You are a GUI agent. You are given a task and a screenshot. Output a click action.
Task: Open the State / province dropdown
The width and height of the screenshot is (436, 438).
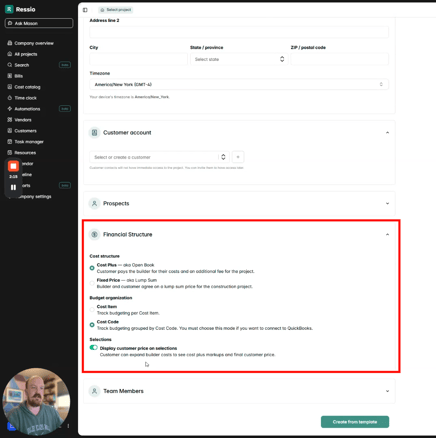[239, 59]
